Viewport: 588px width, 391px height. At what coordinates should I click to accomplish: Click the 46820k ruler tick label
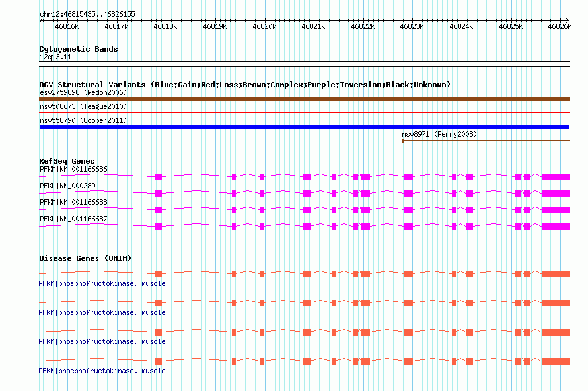tap(264, 26)
